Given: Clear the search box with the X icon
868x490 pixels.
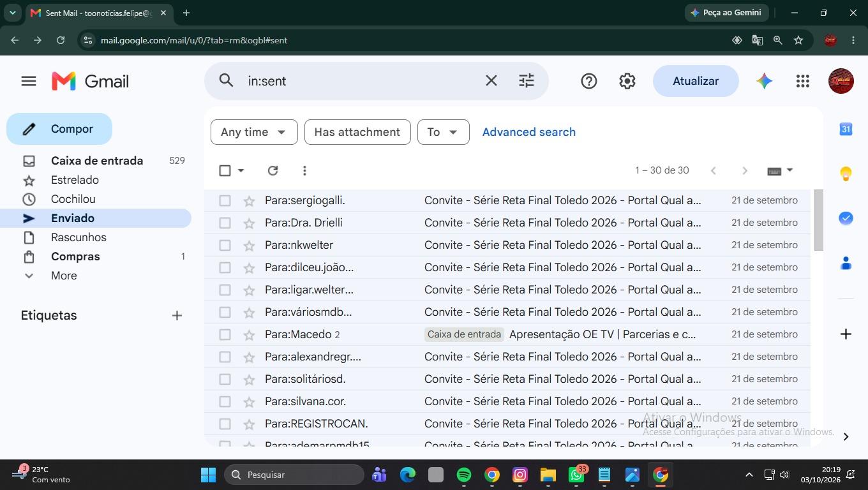Looking at the screenshot, I should (491, 81).
